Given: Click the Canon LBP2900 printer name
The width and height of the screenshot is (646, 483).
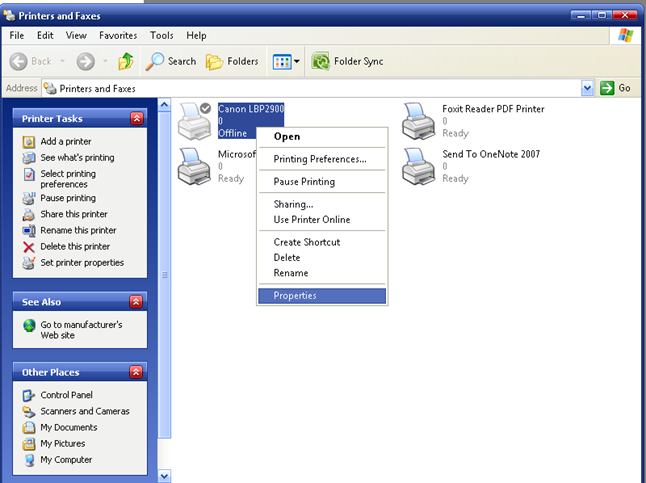Looking at the screenshot, I should tap(251, 109).
